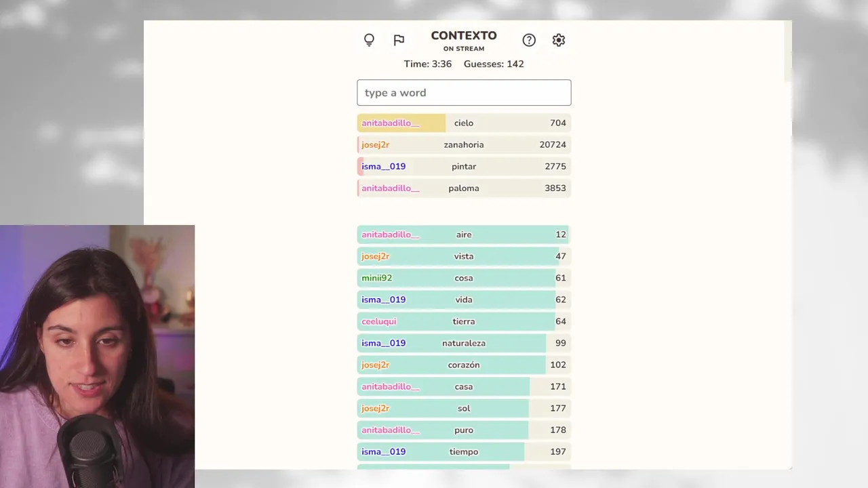Open the settings gear icon
This screenshot has width=868, height=488.
coord(559,40)
